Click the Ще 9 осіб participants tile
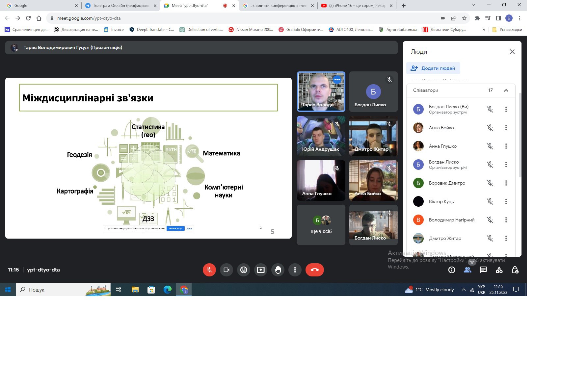This screenshot has height=387, width=588. tap(321, 225)
